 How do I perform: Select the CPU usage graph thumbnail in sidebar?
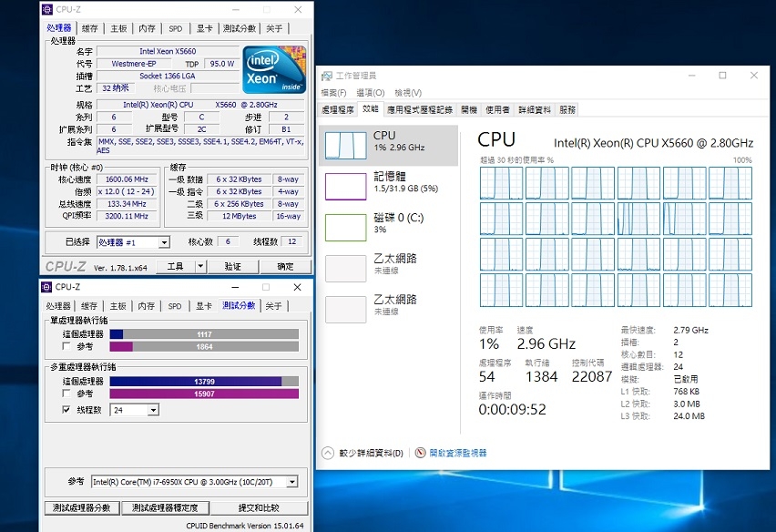[345, 145]
